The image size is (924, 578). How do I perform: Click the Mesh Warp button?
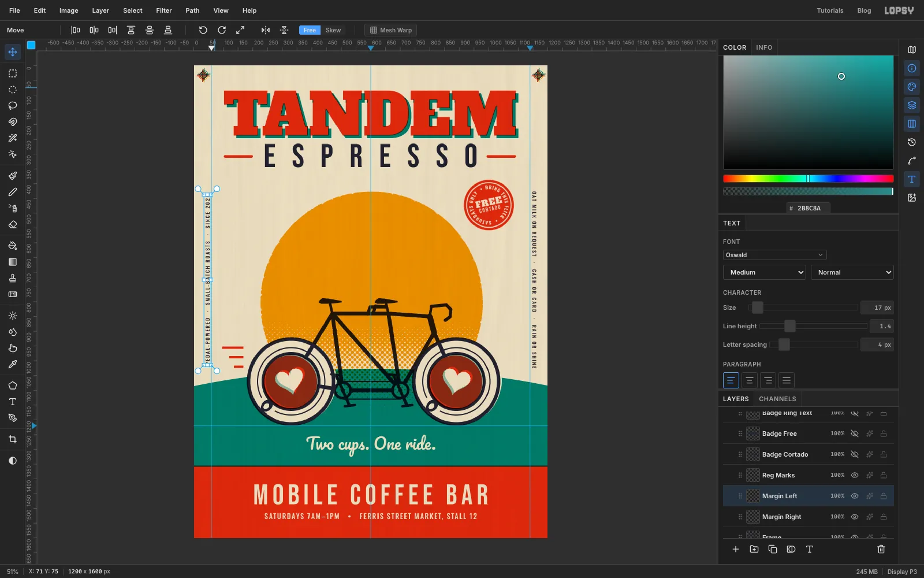point(391,30)
